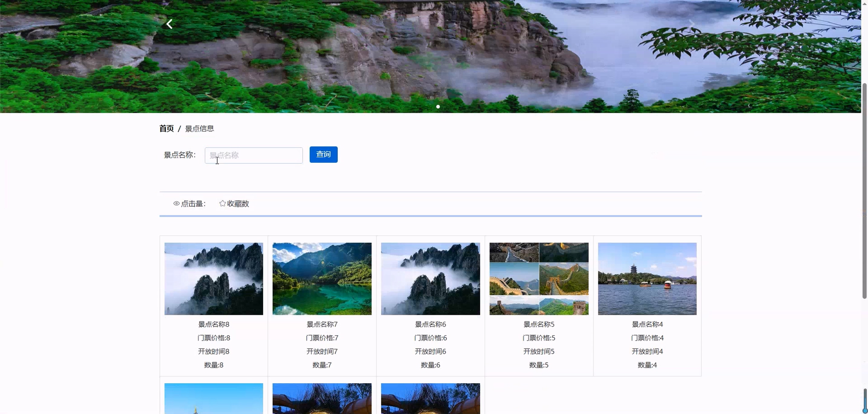Image resolution: width=868 pixels, height=414 pixels.
Task: Open the 景点名称5 Great Wall collage thumbnail
Action: point(538,279)
